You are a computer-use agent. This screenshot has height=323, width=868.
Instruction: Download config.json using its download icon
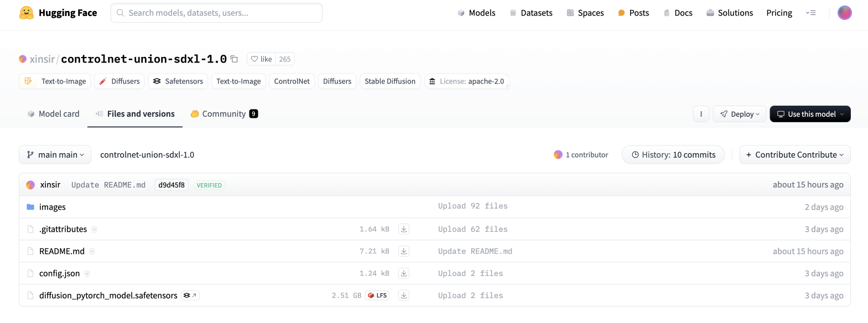tap(404, 273)
